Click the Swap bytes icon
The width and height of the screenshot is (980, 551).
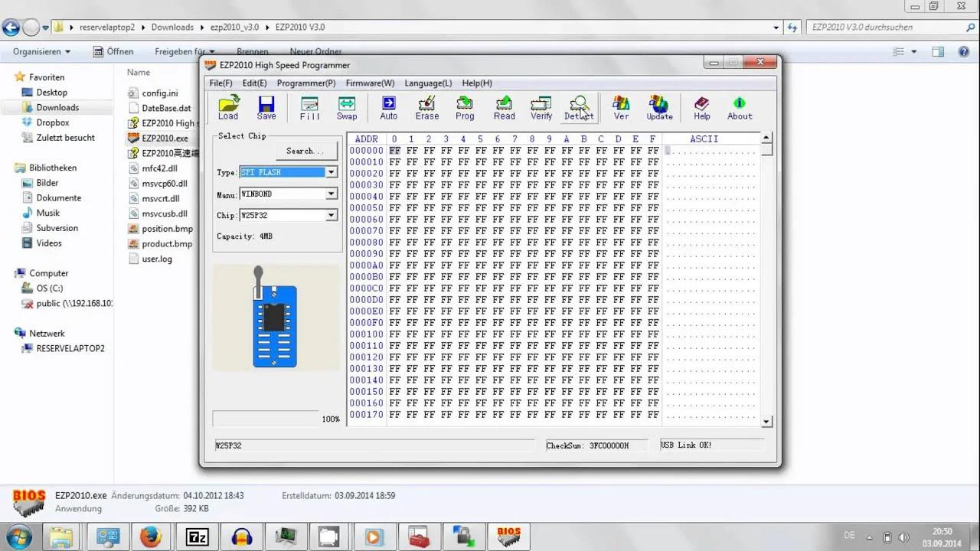pyautogui.click(x=346, y=107)
